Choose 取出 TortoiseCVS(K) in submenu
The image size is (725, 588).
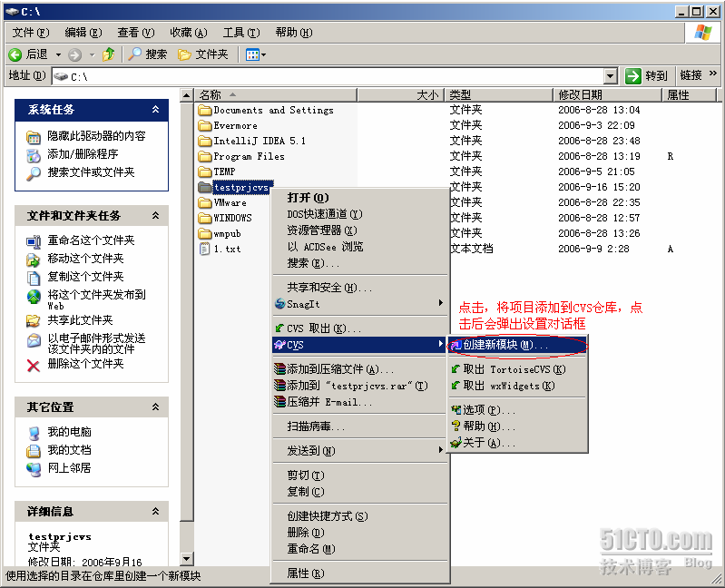[x=517, y=369]
